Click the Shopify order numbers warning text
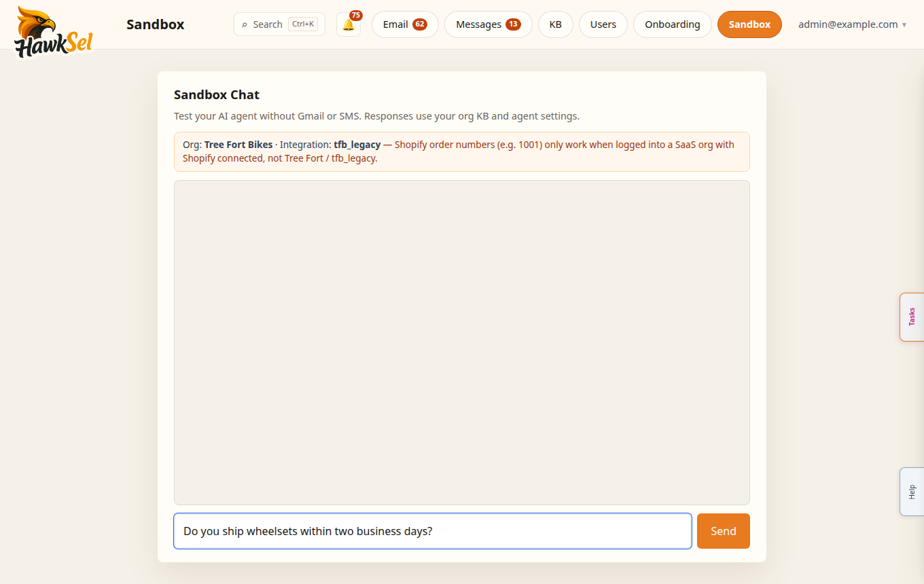This screenshot has width=924, height=584. 459,151
